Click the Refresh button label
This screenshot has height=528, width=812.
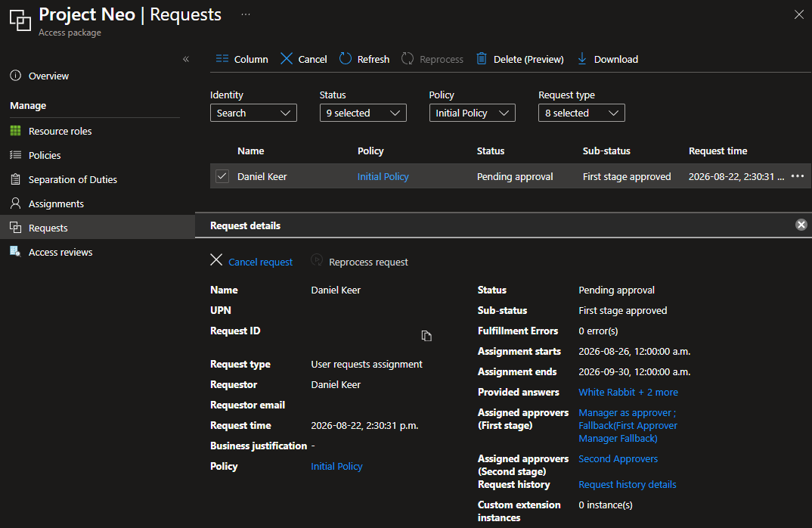pyautogui.click(x=373, y=59)
